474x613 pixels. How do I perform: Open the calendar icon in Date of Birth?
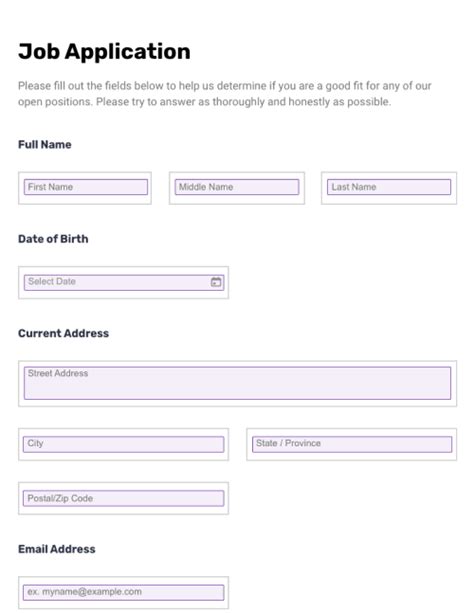pos(216,282)
